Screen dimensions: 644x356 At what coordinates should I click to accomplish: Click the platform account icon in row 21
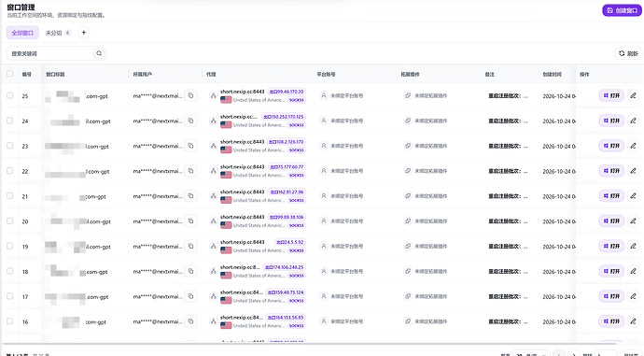pyautogui.click(x=324, y=195)
